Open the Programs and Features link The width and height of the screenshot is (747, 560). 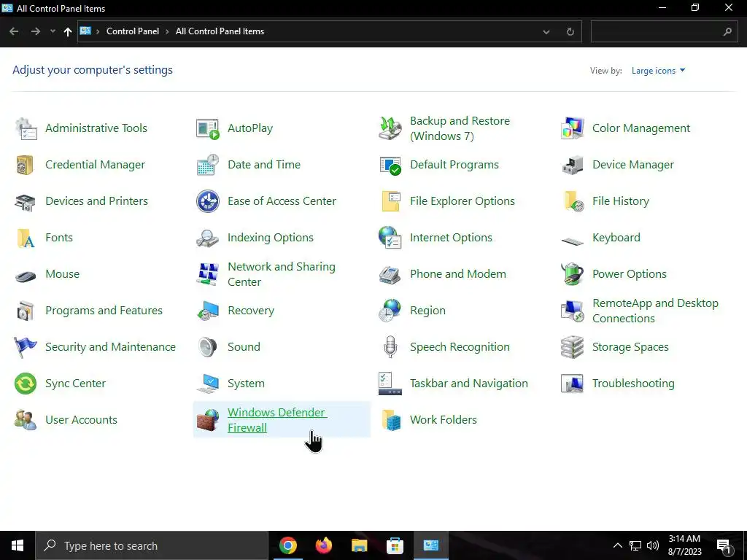point(104,311)
